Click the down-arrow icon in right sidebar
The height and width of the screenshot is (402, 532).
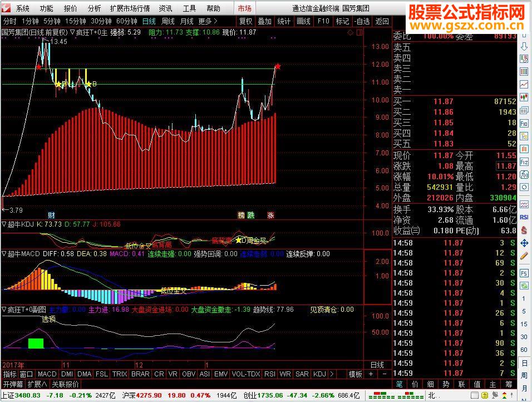click(x=524, y=47)
